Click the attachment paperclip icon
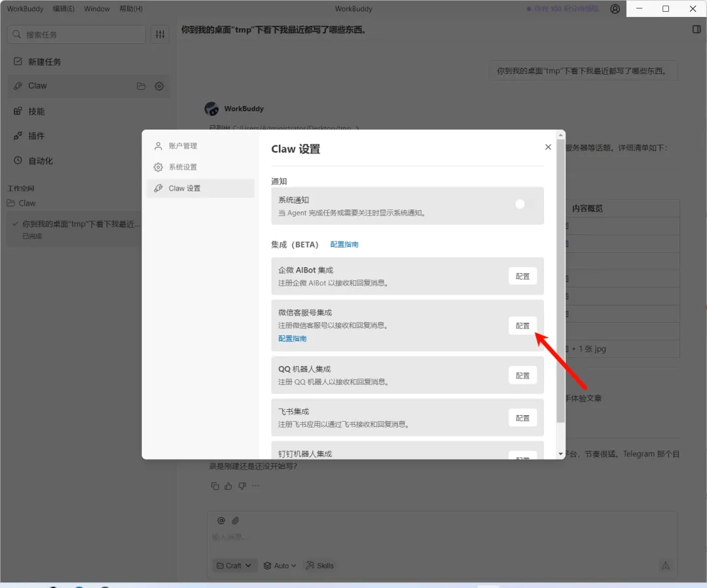Viewport: 707px width, 588px height. tap(236, 521)
